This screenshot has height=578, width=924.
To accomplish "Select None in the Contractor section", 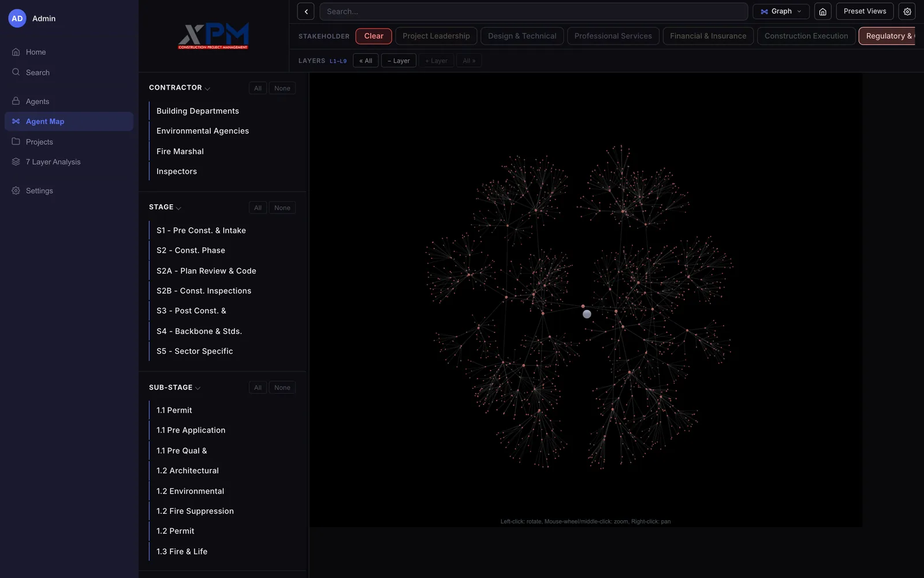I will pyautogui.click(x=282, y=88).
